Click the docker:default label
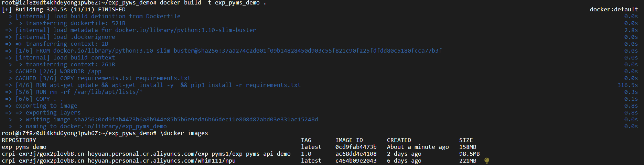The image size is (644, 165). pyautogui.click(x=614, y=10)
